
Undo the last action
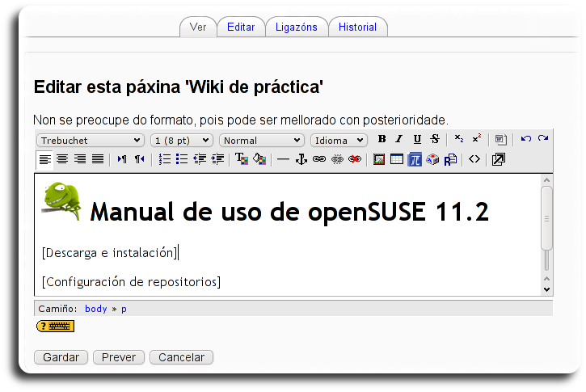coord(526,139)
